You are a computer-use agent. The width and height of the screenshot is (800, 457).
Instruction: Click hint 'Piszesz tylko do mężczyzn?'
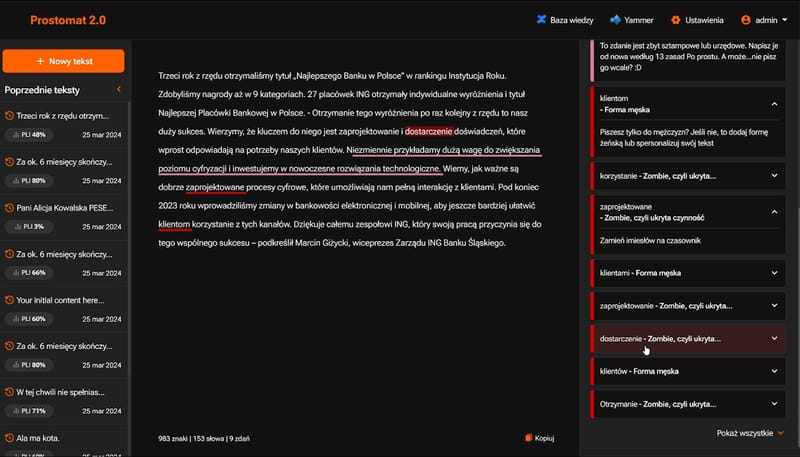pos(684,138)
